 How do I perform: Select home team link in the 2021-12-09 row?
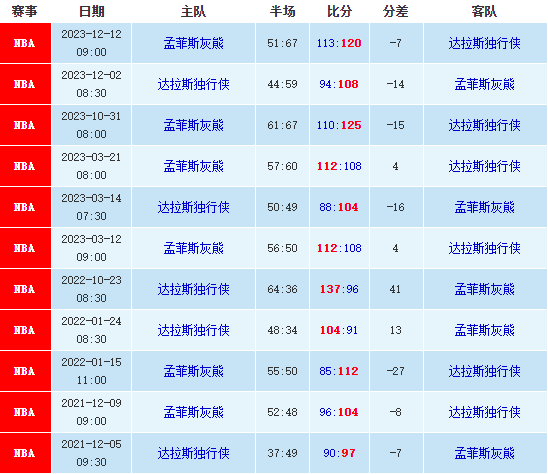(x=194, y=412)
